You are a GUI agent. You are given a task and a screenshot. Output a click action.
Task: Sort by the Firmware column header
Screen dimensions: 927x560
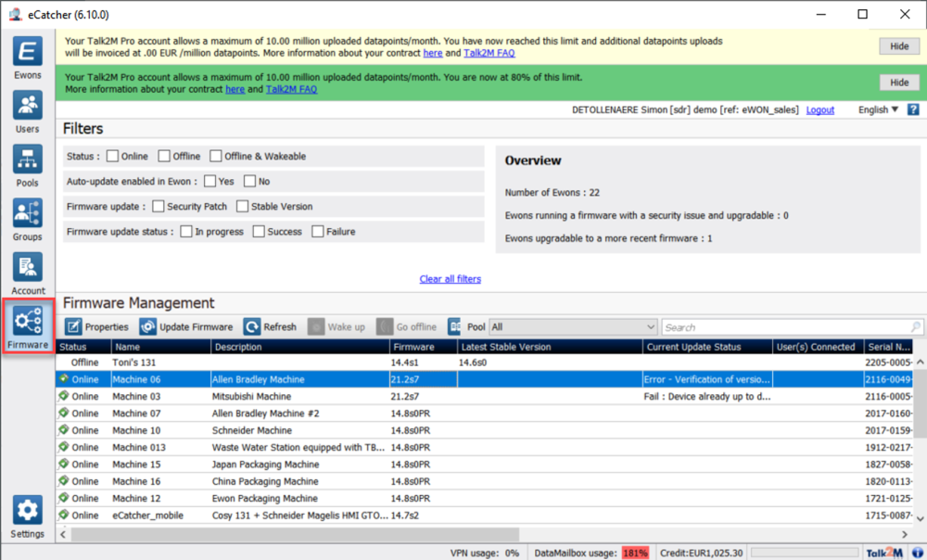click(x=422, y=347)
